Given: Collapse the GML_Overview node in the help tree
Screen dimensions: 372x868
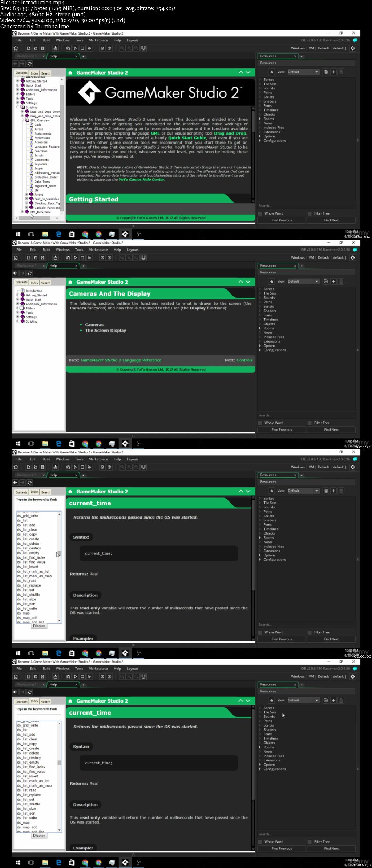Looking at the screenshot, I should pyautogui.click(x=22, y=120).
